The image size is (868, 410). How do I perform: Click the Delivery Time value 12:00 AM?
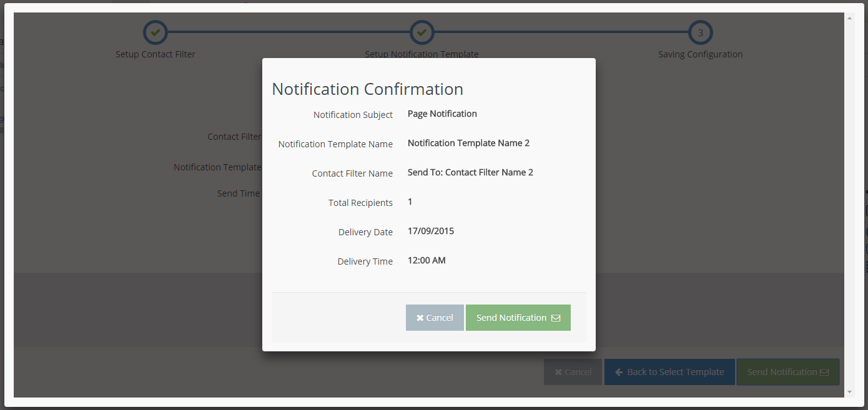(x=427, y=260)
